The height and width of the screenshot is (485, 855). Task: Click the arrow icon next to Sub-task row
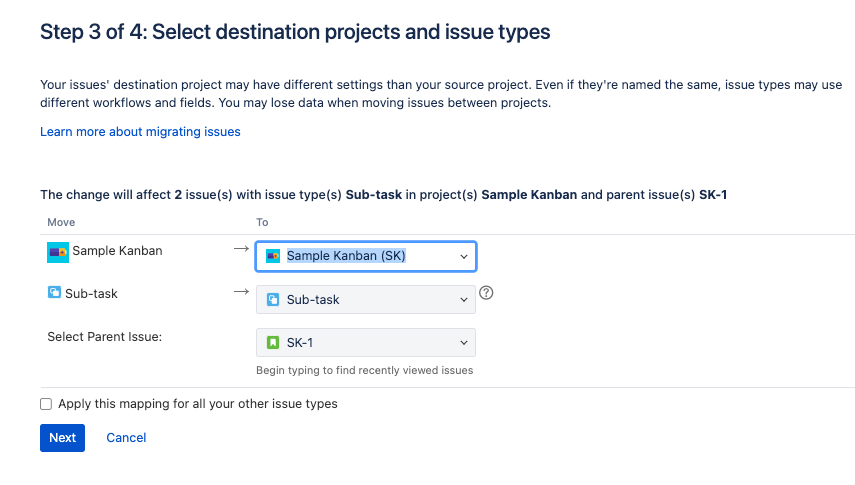(x=241, y=292)
